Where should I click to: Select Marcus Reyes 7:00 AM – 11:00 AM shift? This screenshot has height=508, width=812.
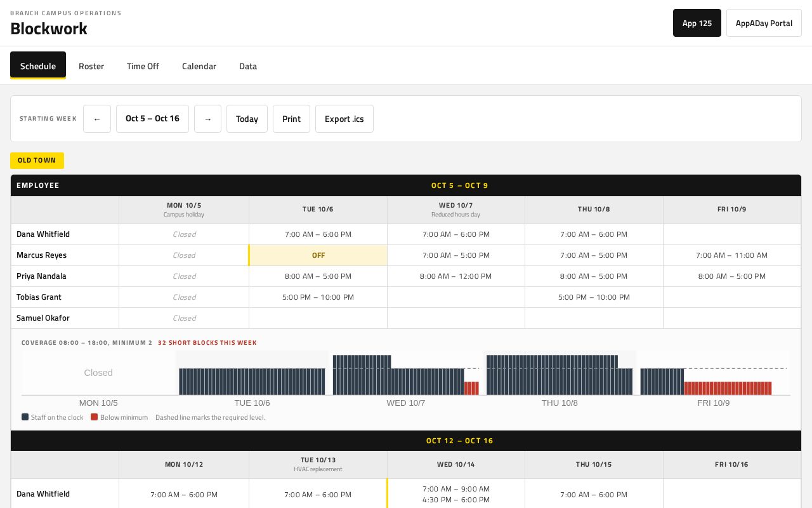tap(731, 255)
